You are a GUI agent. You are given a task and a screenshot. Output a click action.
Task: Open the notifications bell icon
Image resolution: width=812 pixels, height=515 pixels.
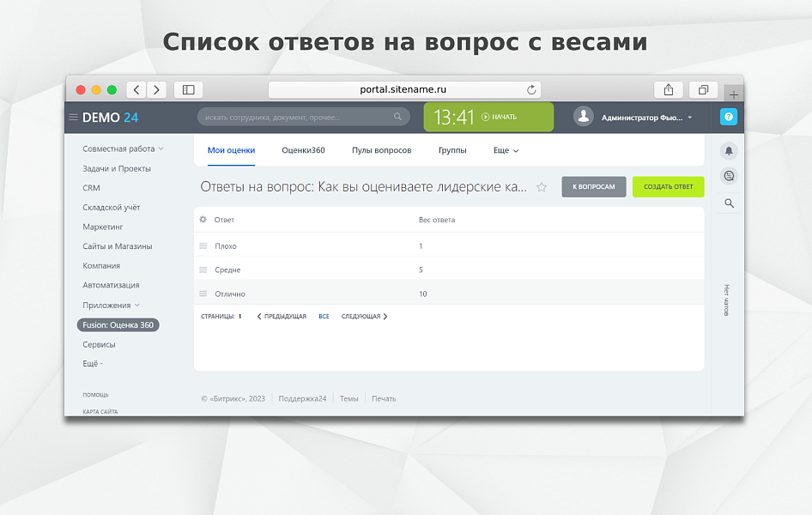729,149
